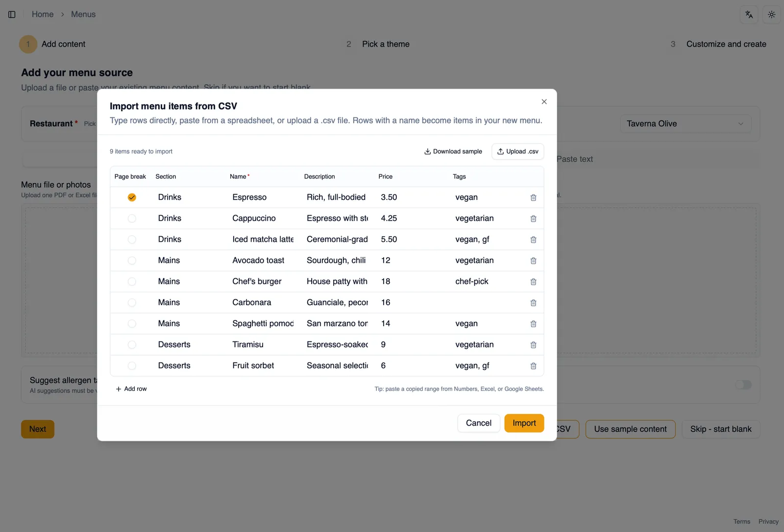The height and width of the screenshot is (532, 784).
Task: Remove the Chef's burger row
Action: click(533, 282)
